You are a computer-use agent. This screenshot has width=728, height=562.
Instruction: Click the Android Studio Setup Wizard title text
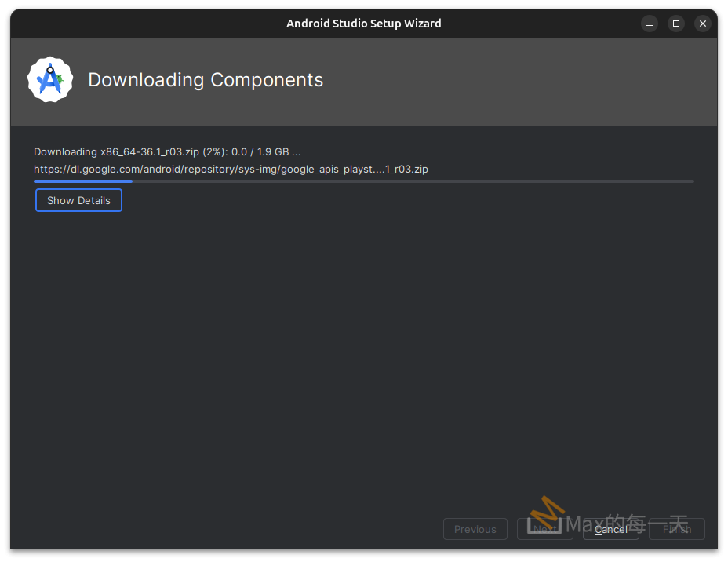[x=363, y=24]
